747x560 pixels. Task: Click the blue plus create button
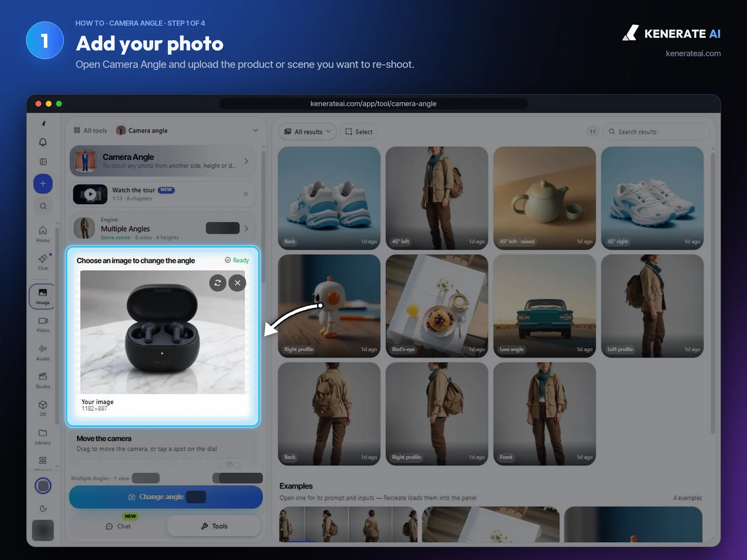tap(43, 183)
